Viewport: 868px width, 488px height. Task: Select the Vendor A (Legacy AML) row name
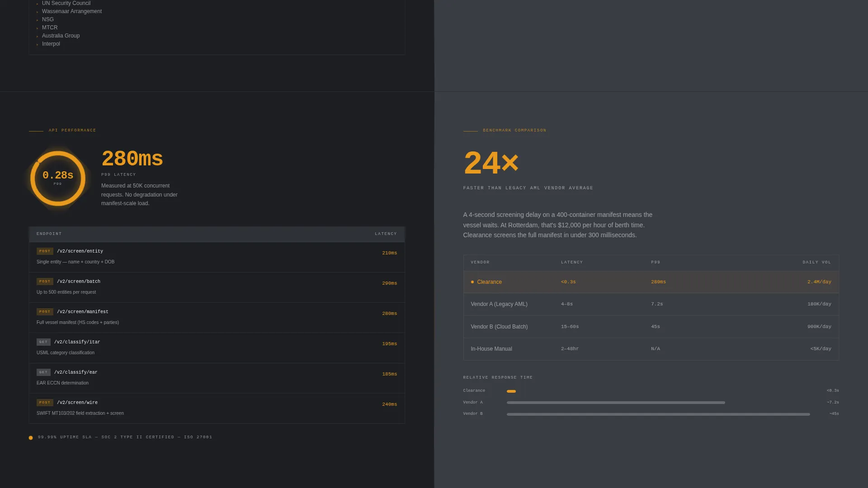(x=499, y=304)
